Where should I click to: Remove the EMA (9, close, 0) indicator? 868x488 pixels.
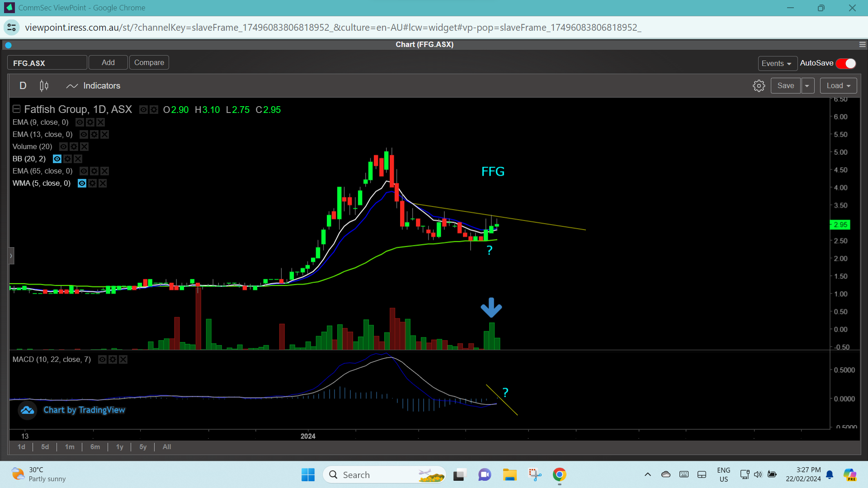coord(100,122)
